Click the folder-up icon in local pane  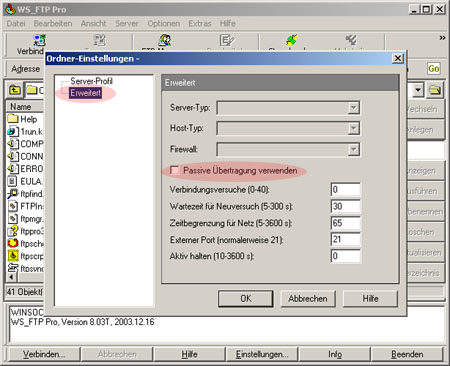click(x=14, y=90)
